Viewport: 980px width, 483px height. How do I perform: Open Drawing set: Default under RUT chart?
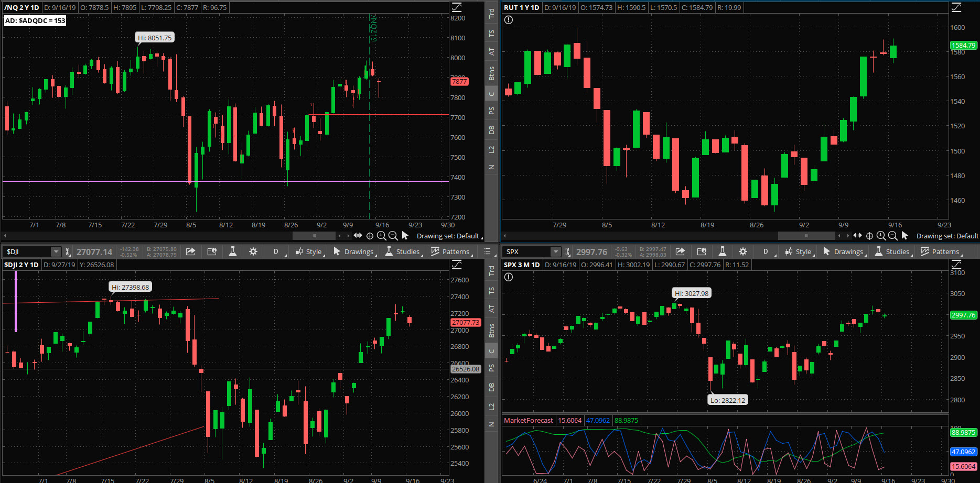click(x=948, y=236)
